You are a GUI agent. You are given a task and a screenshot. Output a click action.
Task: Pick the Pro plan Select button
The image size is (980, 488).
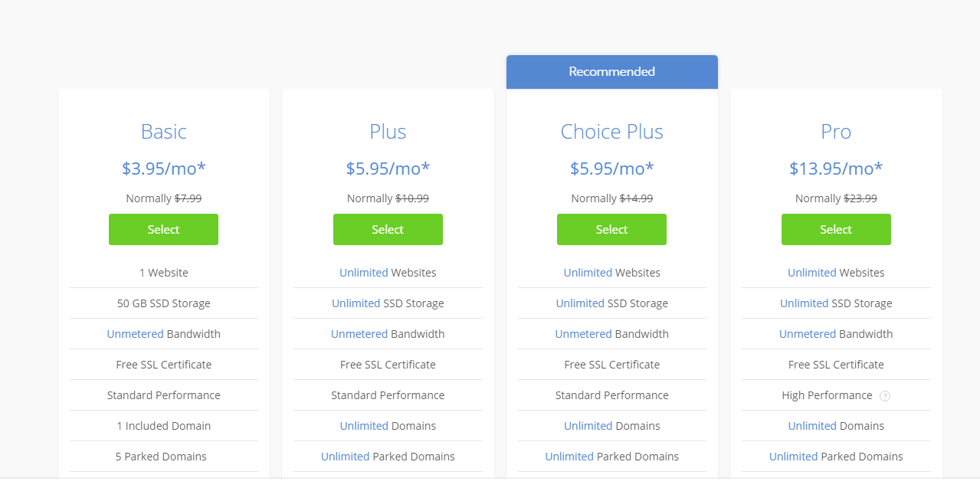point(836,230)
